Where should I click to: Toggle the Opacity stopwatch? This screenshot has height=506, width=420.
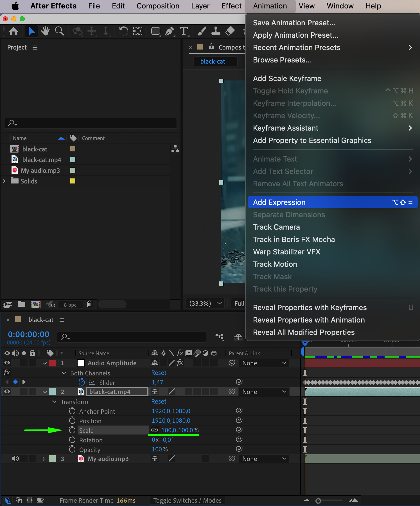[72, 449]
